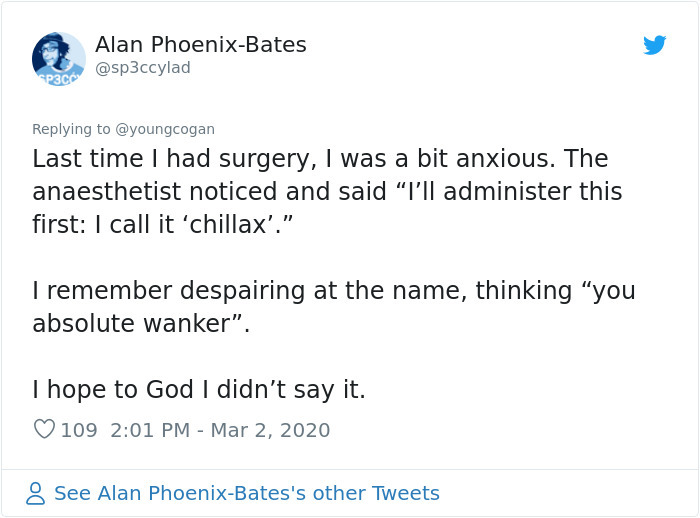See Alan Phoenix-Bates's other Tweets

click(247, 493)
